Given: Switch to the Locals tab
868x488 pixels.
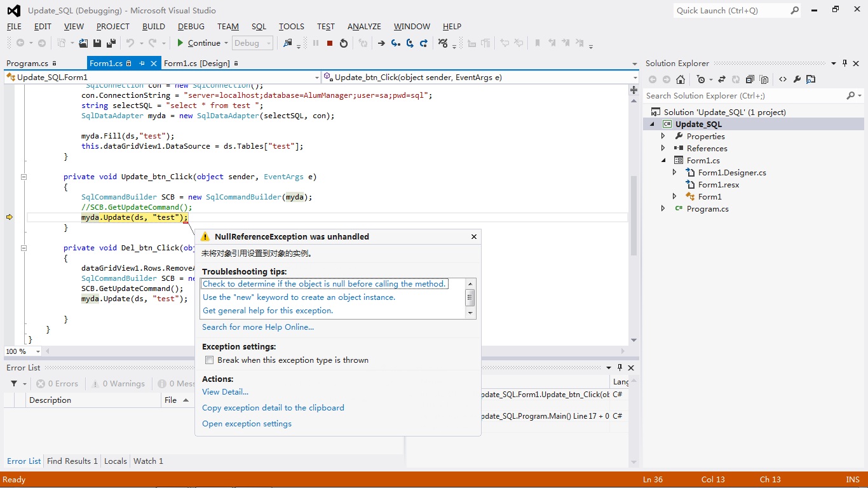Looking at the screenshot, I should coord(116,461).
